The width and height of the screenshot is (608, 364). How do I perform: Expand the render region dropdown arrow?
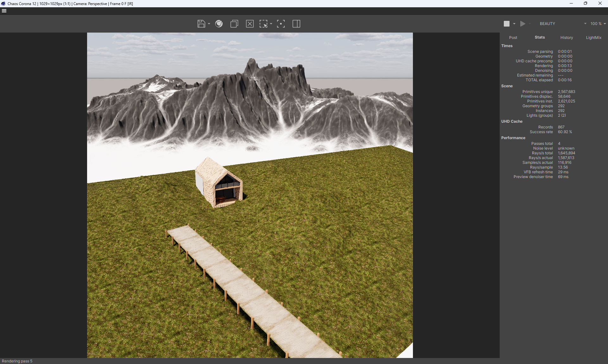[271, 24]
